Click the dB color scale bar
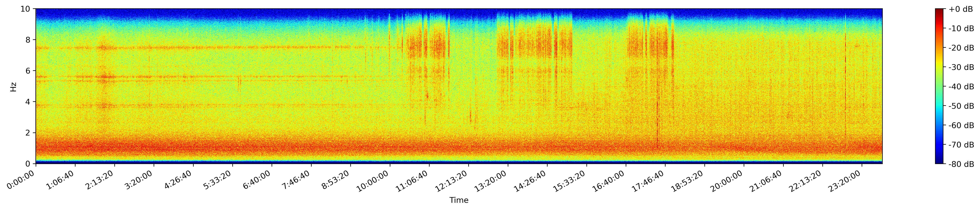980x210 pixels. (939, 86)
